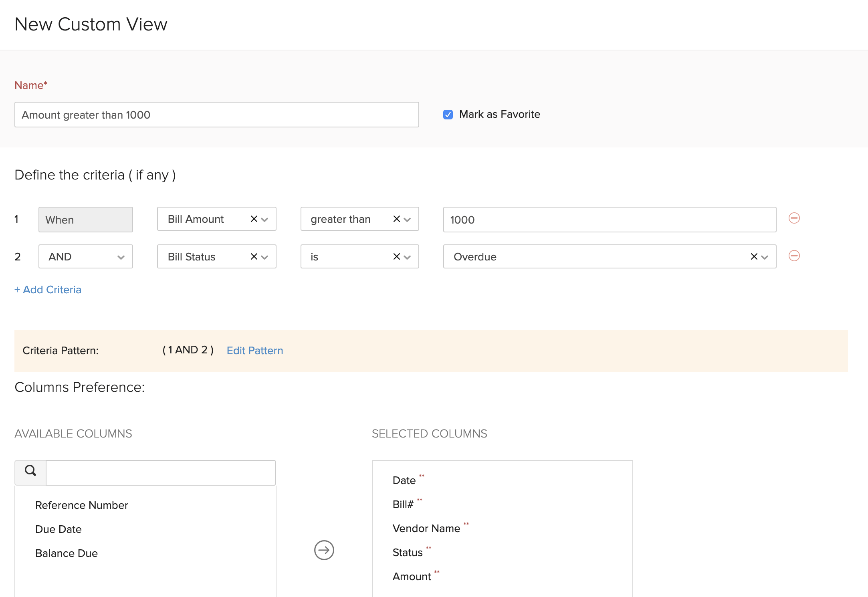Select Due Date from available columns
This screenshot has height=597, width=868.
[59, 529]
